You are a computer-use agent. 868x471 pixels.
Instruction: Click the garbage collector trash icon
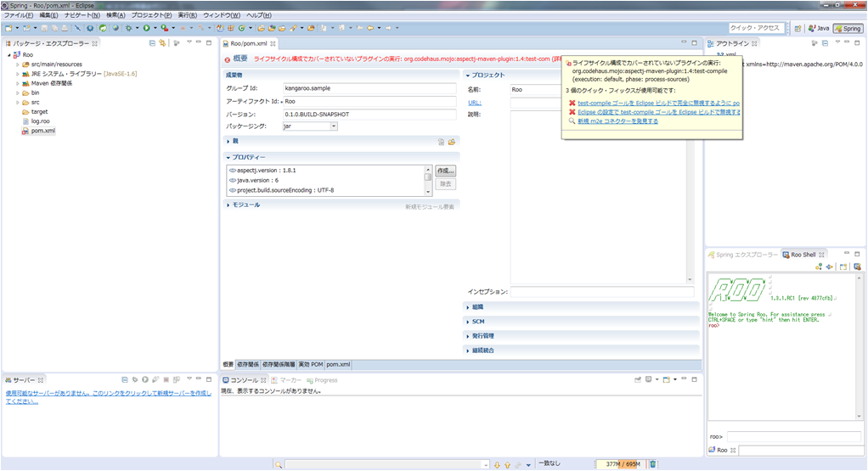click(652, 464)
